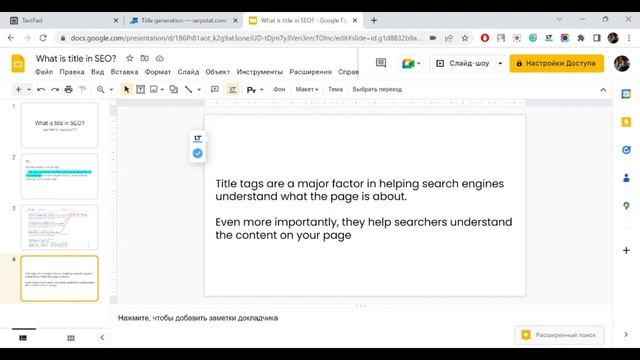
Task: Select the paint format tool
Action: pyautogui.click(x=82, y=89)
